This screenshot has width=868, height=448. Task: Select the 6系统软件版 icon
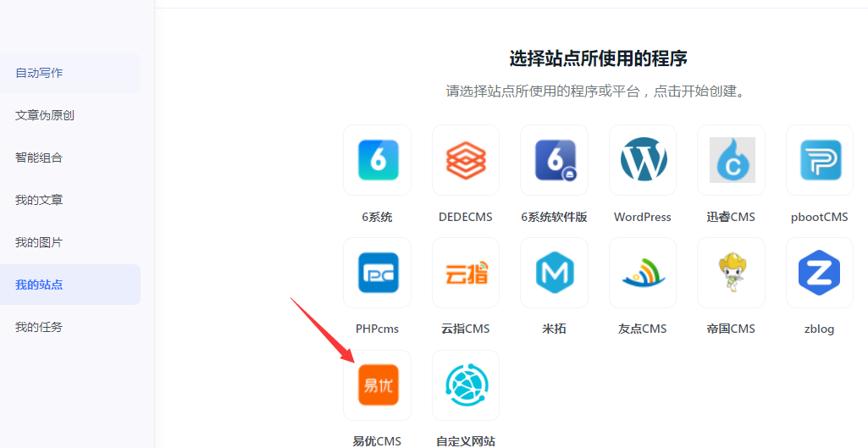pyautogui.click(x=554, y=160)
